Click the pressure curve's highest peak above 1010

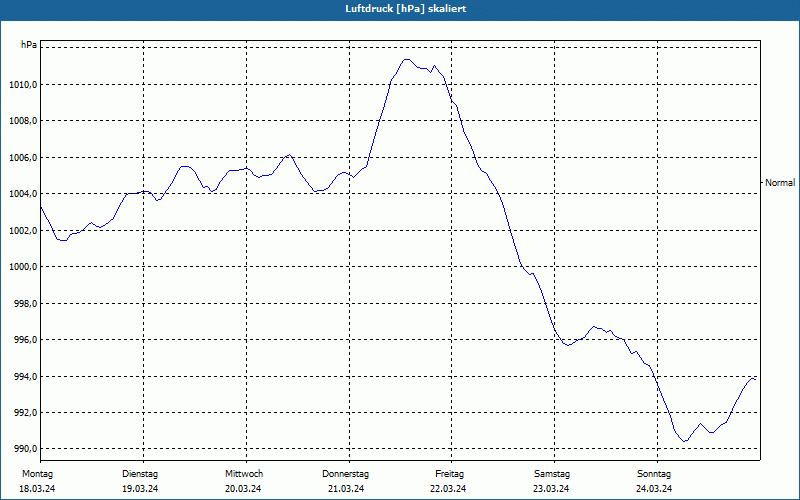pyautogui.click(x=406, y=59)
